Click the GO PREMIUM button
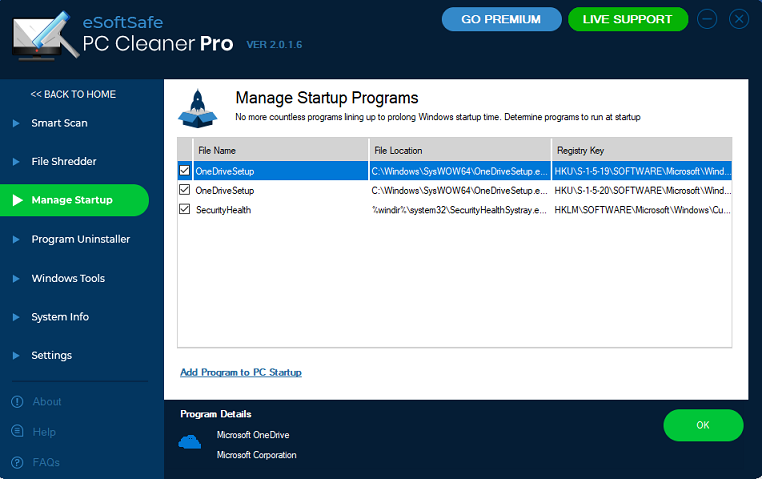762x479 pixels. [x=502, y=19]
